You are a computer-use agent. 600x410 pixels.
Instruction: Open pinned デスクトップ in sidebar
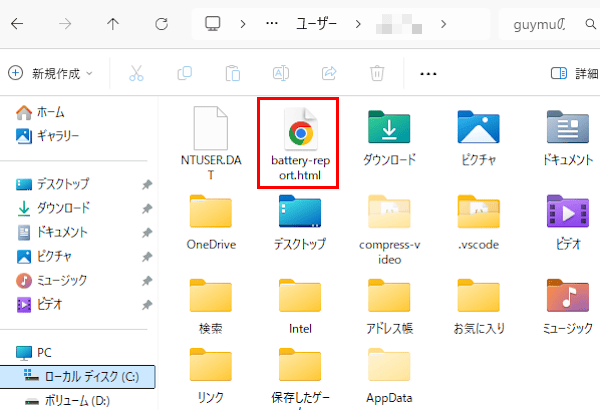[53, 184]
